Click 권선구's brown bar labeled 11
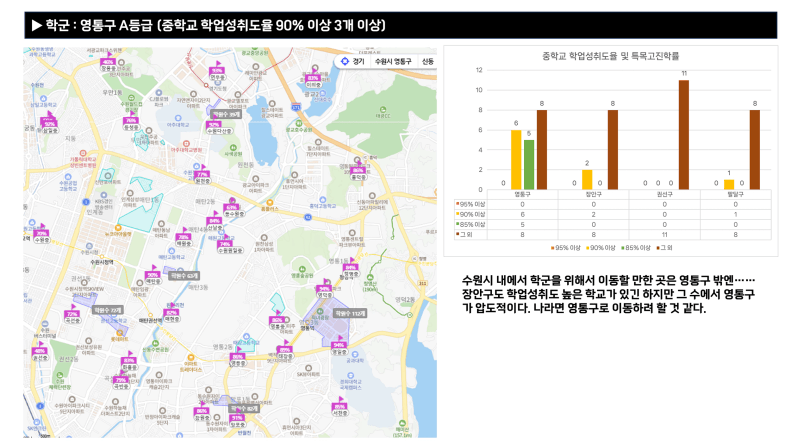The width and height of the screenshot is (791, 445). tap(684, 135)
